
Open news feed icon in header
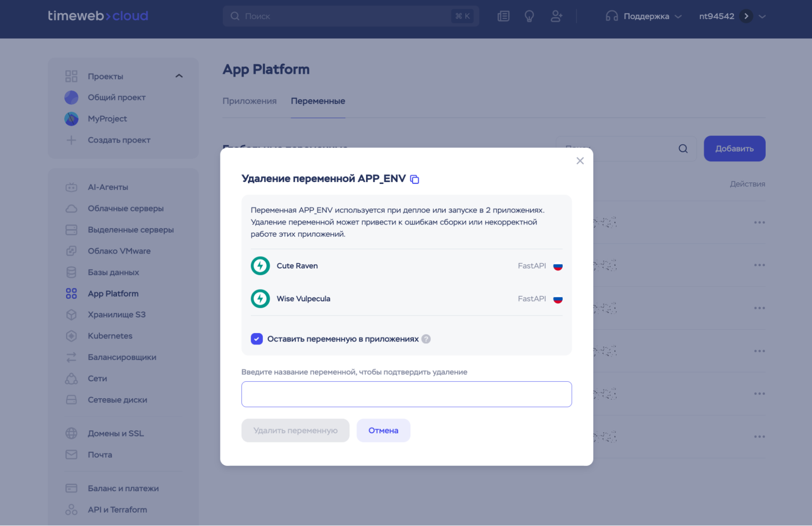click(503, 16)
